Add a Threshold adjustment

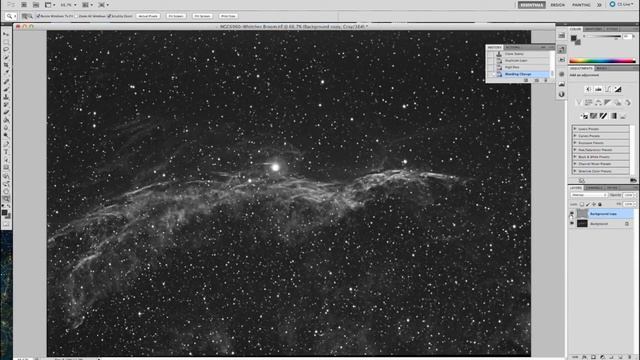click(603, 116)
